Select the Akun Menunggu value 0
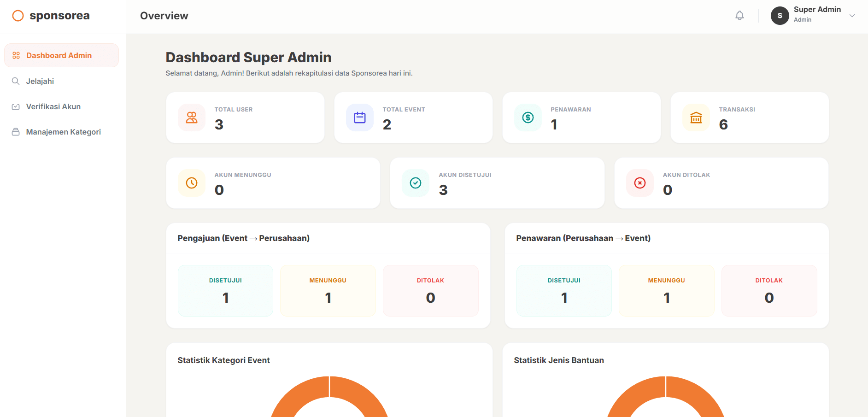 (x=219, y=190)
